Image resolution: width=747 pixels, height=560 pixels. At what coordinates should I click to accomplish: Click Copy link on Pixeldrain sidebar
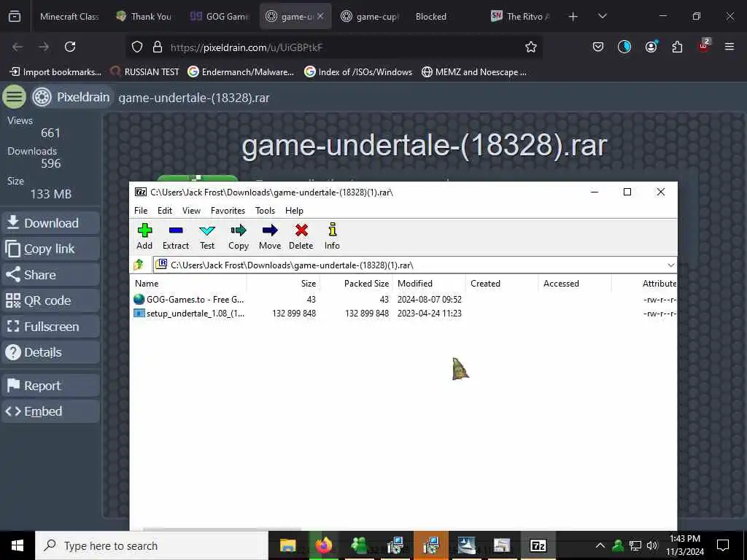click(x=51, y=249)
